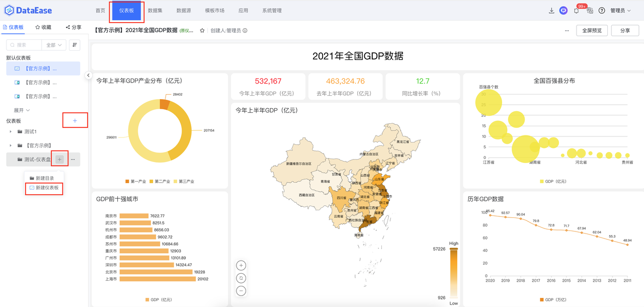Image resolution: width=644 pixels, height=307 pixels.
Task: Click the zoom-in button on the China map
Action: click(x=240, y=265)
